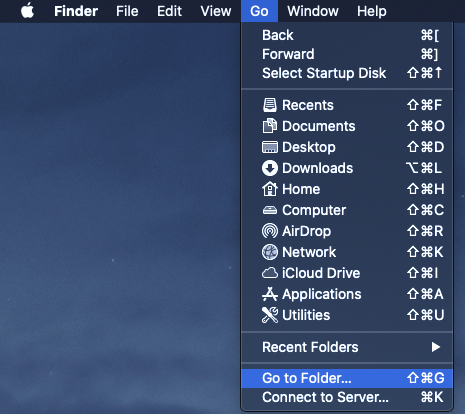The width and height of the screenshot is (465, 414).
Task: Open the File menu
Action: (x=127, y=11)
